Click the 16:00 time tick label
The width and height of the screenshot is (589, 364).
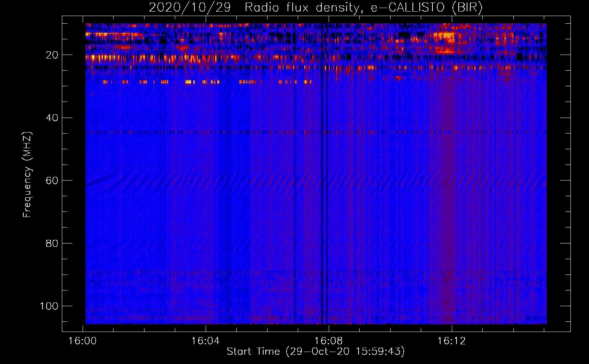point(83,341)
